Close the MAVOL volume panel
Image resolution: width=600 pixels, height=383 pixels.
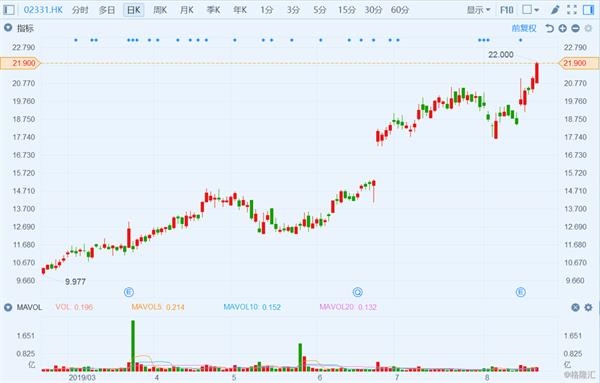(x=575, y=307)
